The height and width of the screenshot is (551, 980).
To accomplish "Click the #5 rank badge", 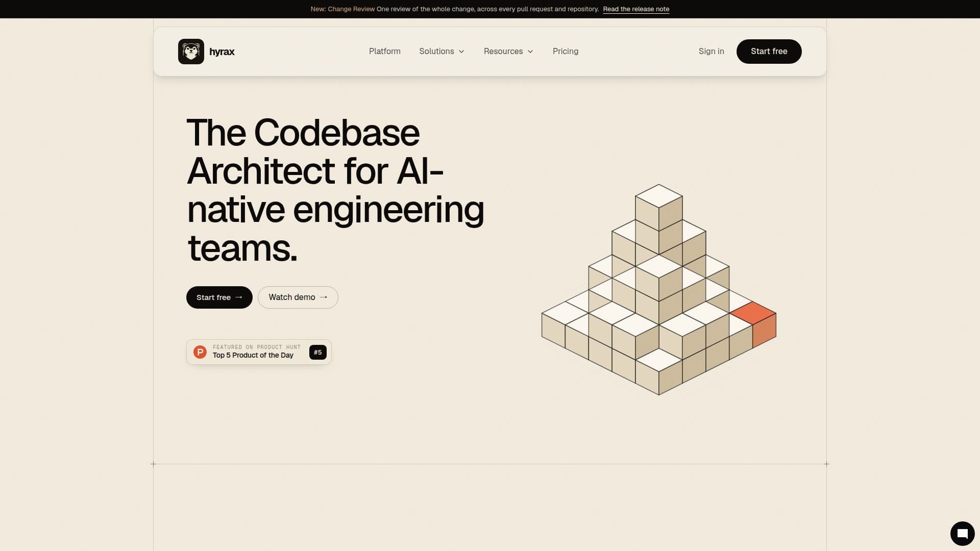I will 318,352.
